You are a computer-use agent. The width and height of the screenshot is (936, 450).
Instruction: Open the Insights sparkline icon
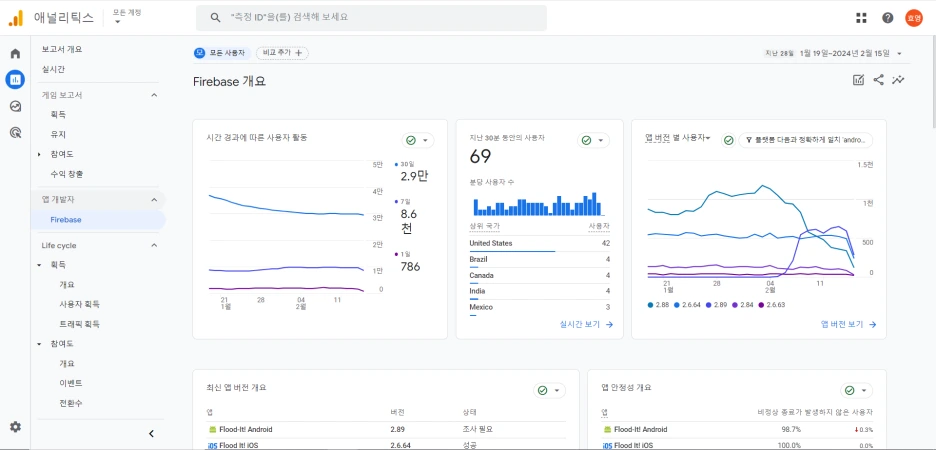[898, 80]
